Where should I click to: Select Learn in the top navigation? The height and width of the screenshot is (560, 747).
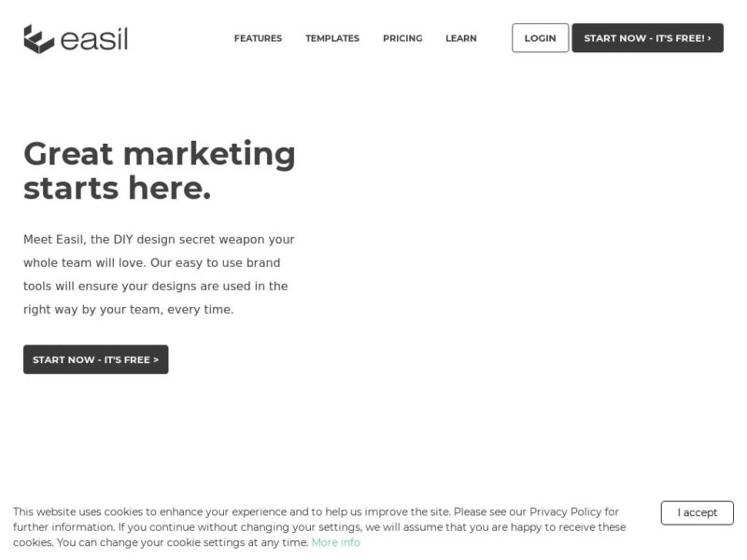(461, 38)
